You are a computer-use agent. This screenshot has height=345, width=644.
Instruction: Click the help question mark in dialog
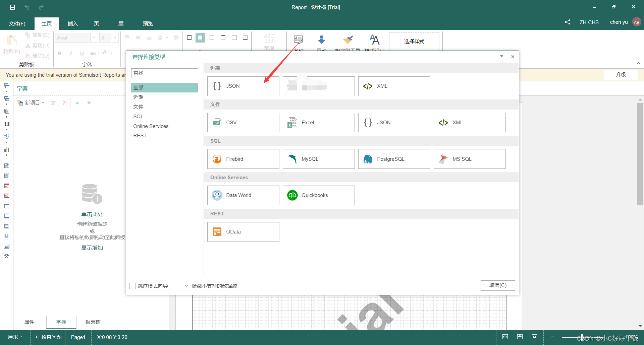(501, 57)
